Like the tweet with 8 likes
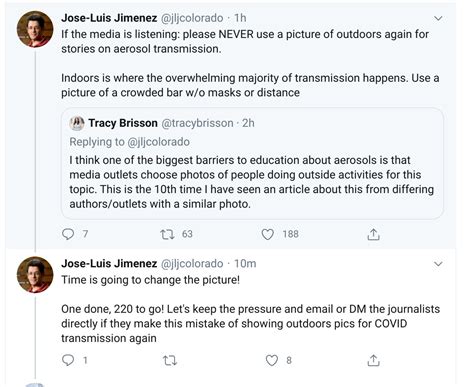The height and width of the screenshot is (387, 474). [271, 360]
